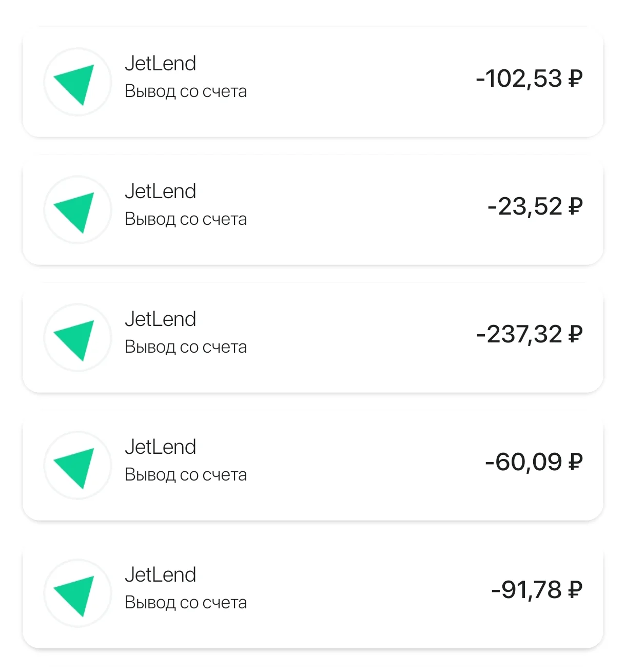Click the -102,53 ₽ amount
Image resolution: width=626 pixels, height=672 pixels.
click(x=529, y=79)
